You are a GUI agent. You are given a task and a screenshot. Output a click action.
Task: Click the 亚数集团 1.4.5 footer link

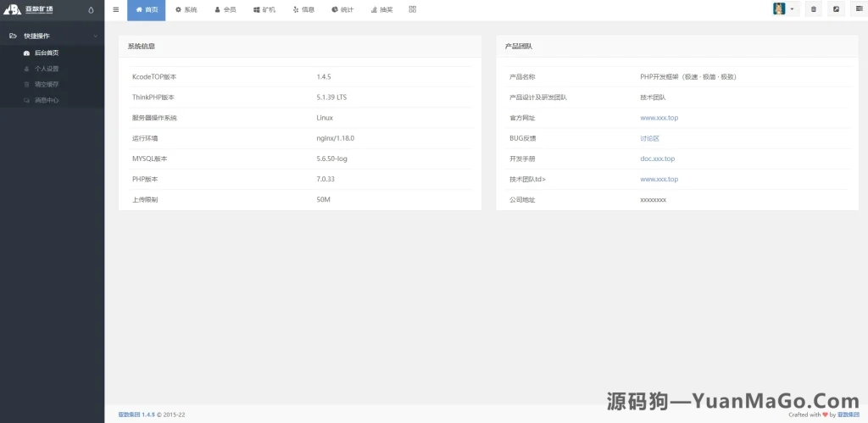click(136, 415)
